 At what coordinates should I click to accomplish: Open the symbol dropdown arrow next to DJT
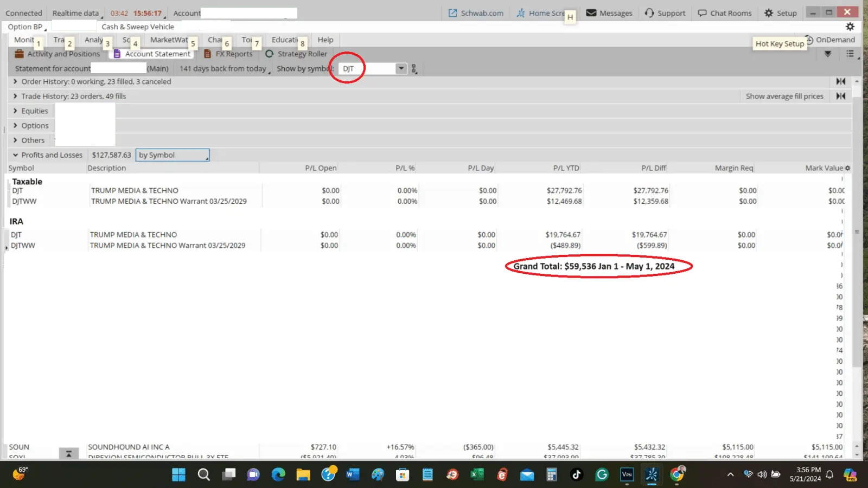coord(401,69)
